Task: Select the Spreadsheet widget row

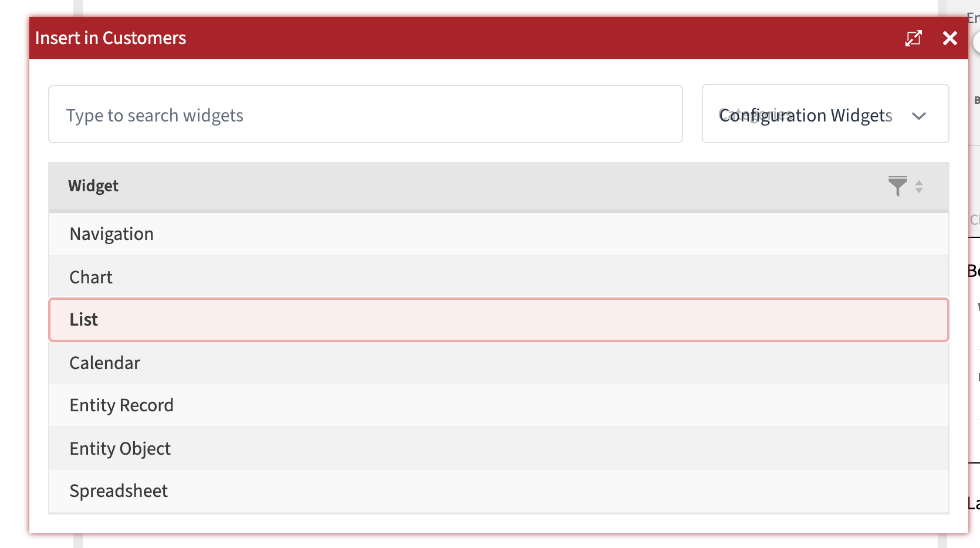Action: pos(235,491)
